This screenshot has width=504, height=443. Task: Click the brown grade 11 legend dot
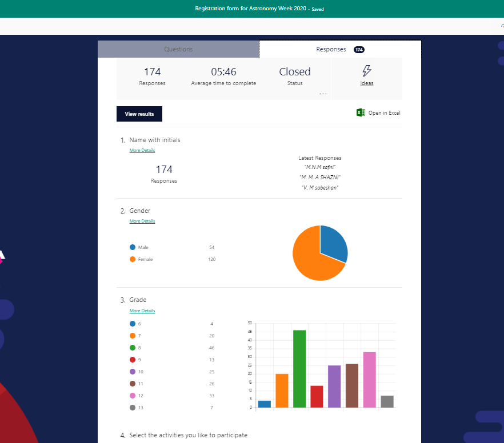tap(133, 384)
